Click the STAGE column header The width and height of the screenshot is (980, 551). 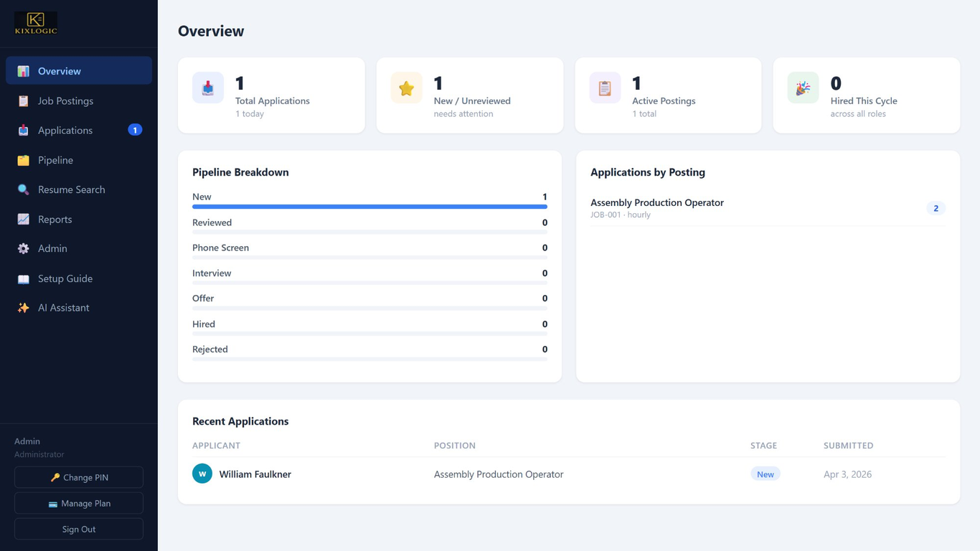(x=763, y=446)
